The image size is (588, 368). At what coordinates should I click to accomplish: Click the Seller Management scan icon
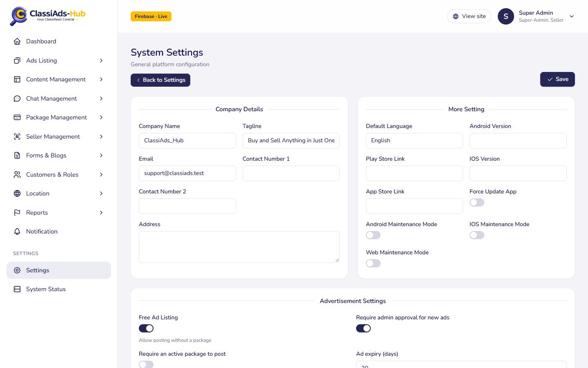[x=17, y=137]
